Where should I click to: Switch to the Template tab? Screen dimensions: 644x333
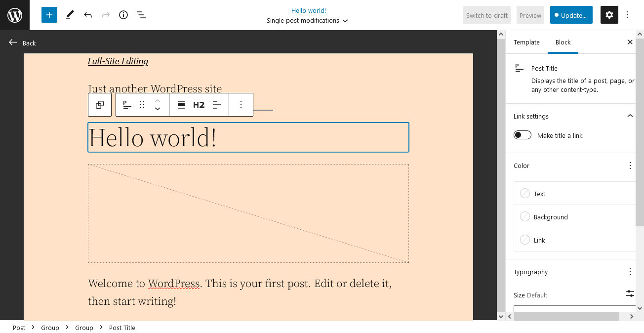(526, 42)
